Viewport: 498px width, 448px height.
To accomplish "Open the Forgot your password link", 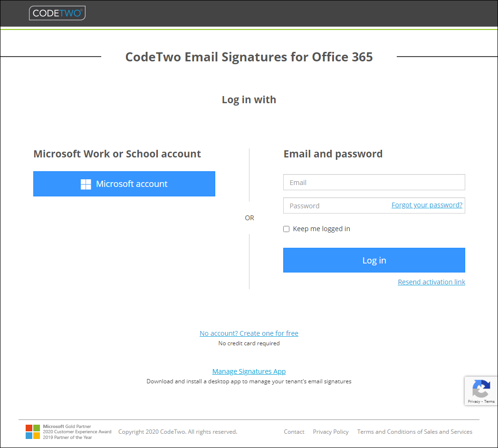I will [x=426, y=205].
